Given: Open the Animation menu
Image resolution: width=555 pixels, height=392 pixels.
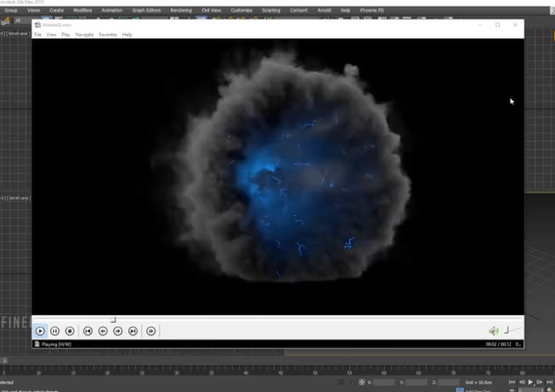Looking at the screenshot, I should click(112, 10).
